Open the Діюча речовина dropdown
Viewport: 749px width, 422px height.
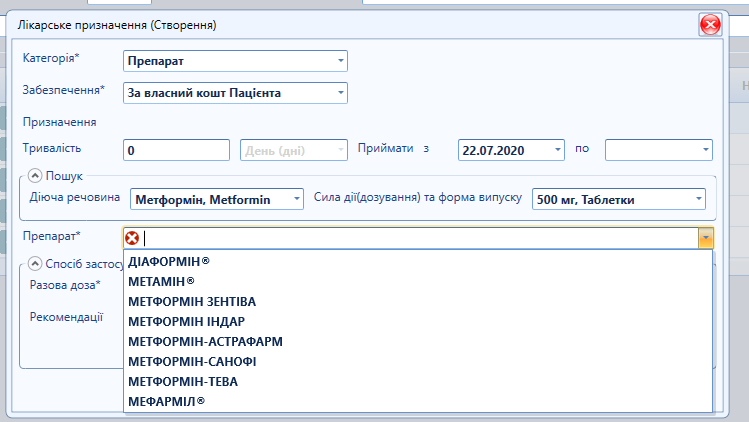click(x=297, y=199)
